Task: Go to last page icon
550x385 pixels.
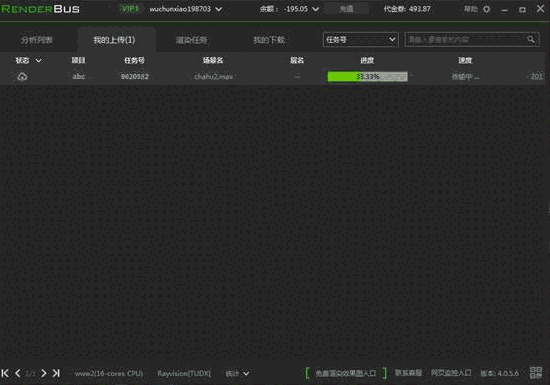Action: [x=56, y=373]
